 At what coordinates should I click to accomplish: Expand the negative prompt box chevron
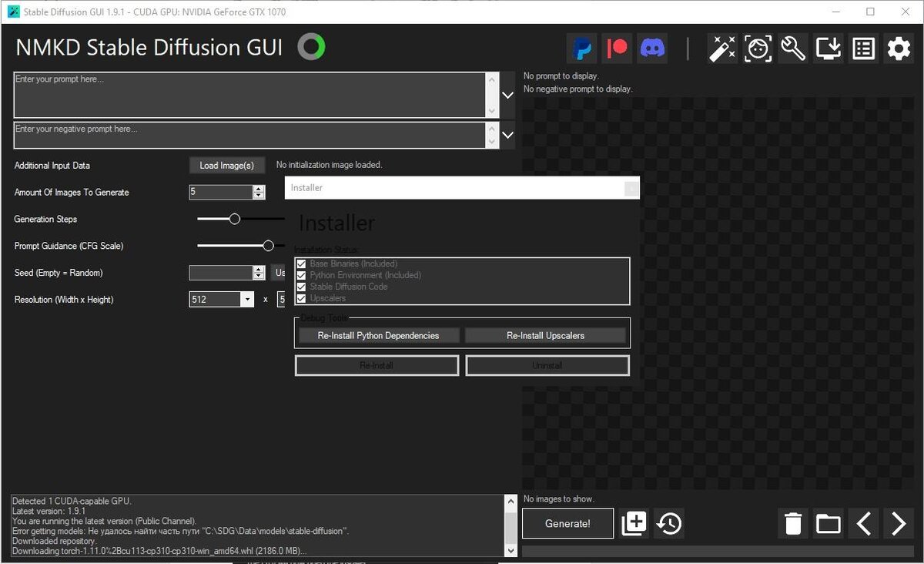coord(507,135)
